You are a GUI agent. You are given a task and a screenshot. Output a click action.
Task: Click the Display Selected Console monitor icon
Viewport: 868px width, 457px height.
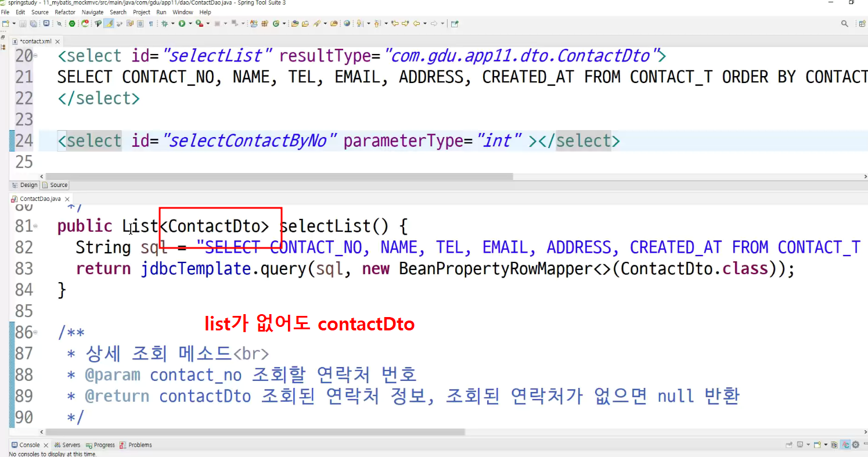point(801,445)
